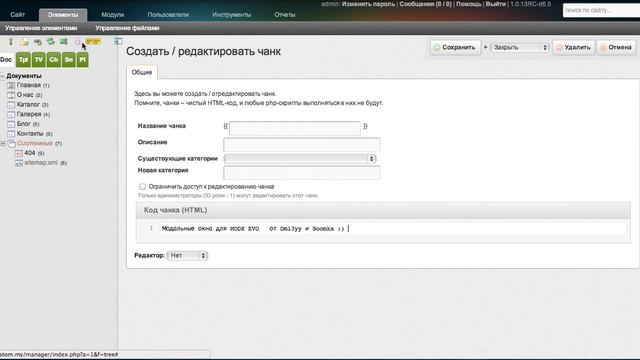The height and width of the screenshot is (360, 640).
Task: Click the page icon beside Блог
Action: (x=11, y=124)
